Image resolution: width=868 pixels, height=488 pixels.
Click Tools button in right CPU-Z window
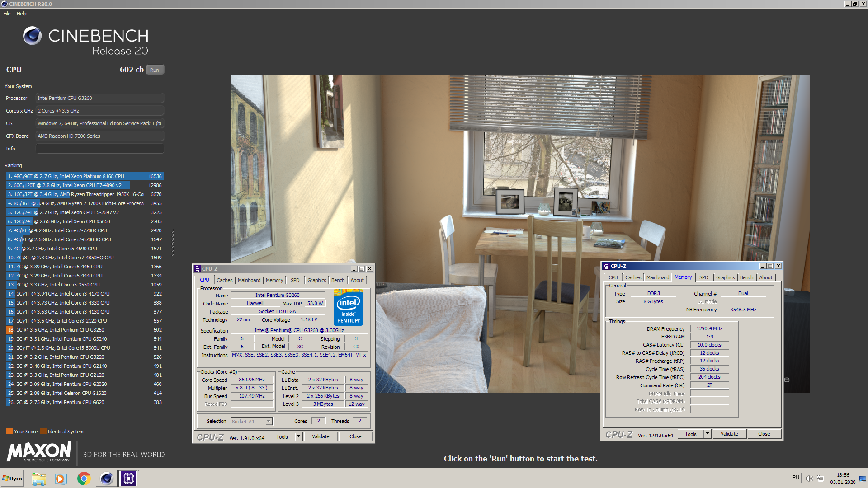[691, 434]
